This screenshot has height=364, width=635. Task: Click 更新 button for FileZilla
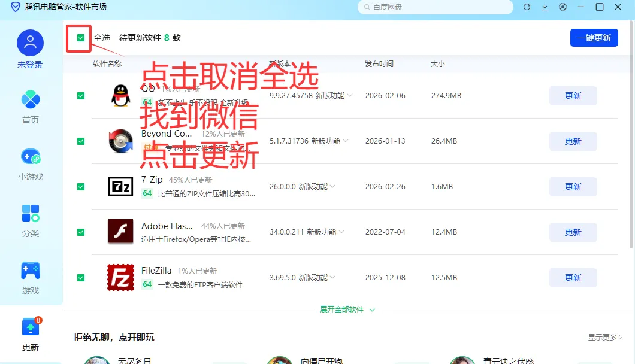pos(573,277)
